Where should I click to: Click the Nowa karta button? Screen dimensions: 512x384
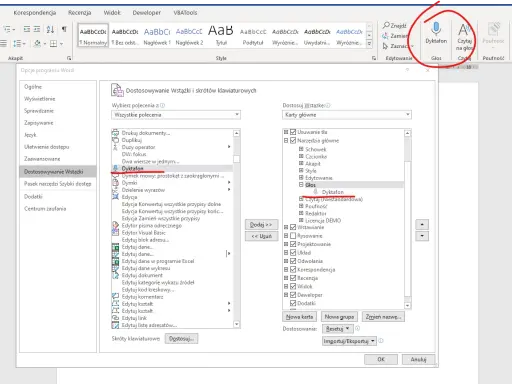299,317
